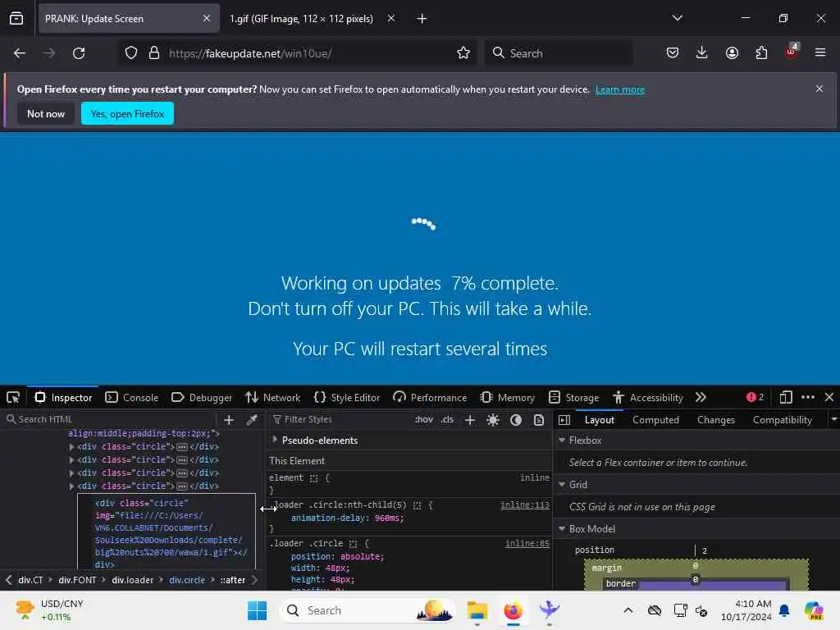Open tracking protection shield icon
Image resolution: width=840 pixels, height=630 pixels.
tap(131, 53)
